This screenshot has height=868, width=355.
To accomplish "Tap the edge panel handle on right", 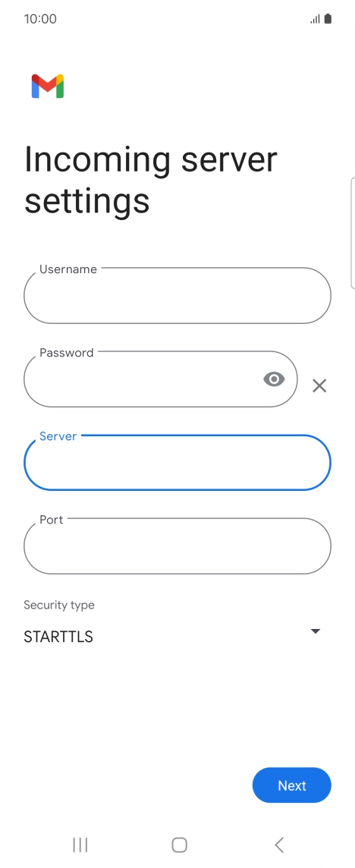I will [x=353, y=233].
